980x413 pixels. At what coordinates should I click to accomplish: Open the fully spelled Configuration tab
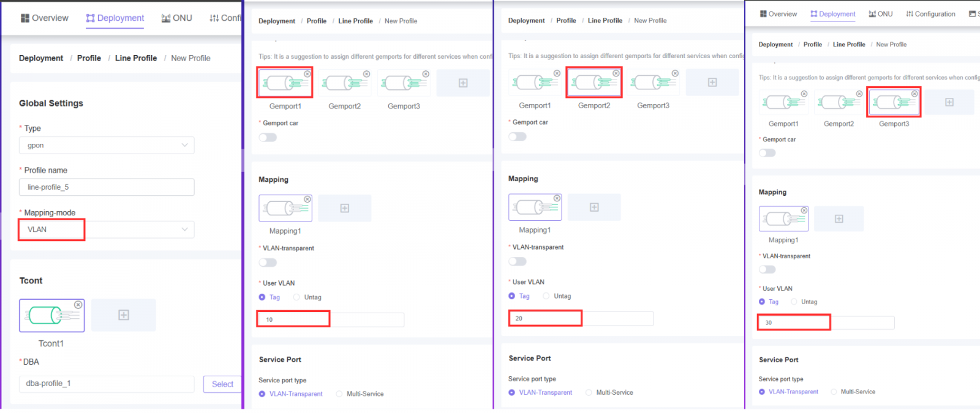[930, 14]
